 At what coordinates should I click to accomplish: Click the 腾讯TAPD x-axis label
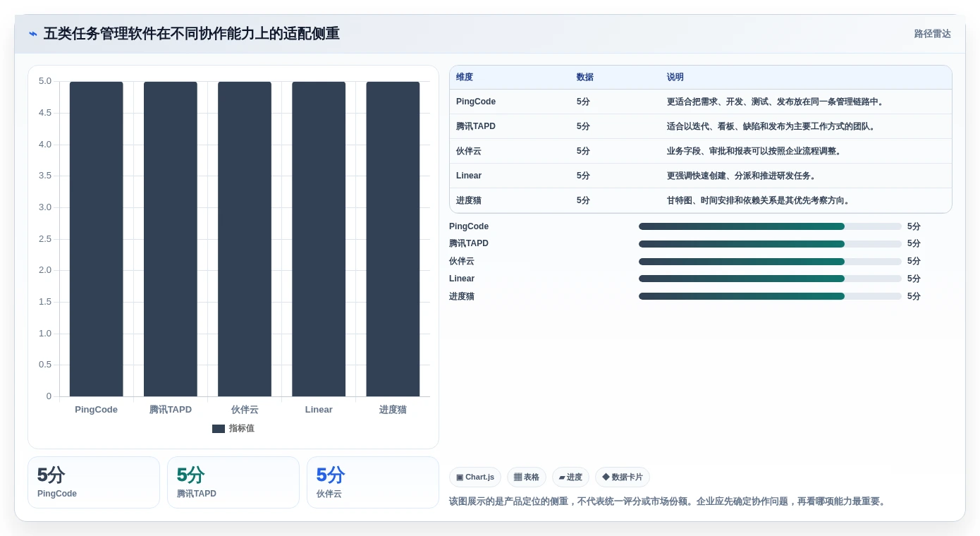point(171,410)
